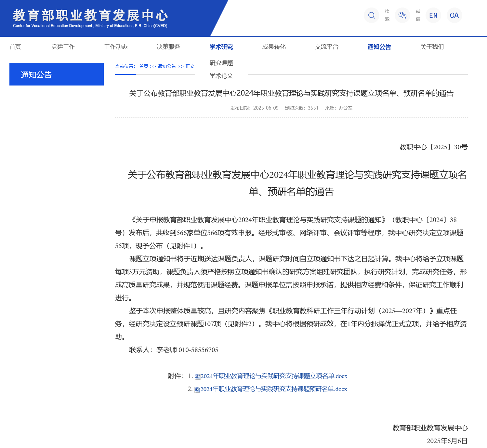The width and height of the screenshot is (487, 448).
Task: Select 决策服务 in main navigation
Action: tap(168, 47)
